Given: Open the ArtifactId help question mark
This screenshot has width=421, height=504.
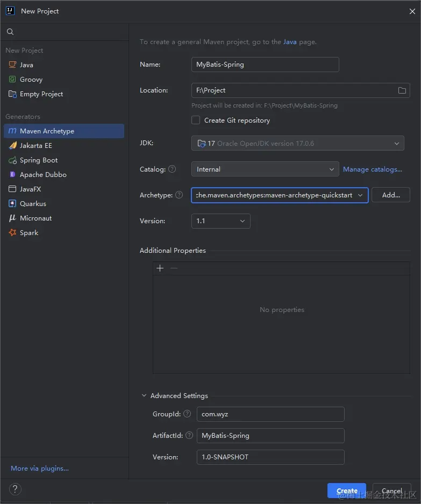Looking at the screenshot, I should pyautogui.click(x=189, y=435).
